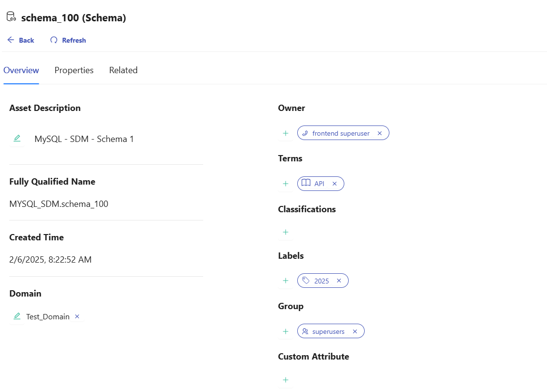The width and height of the screenshot is (547, 392).
Task: Remove frontend superuser from Owner
Action: (380, 133)
